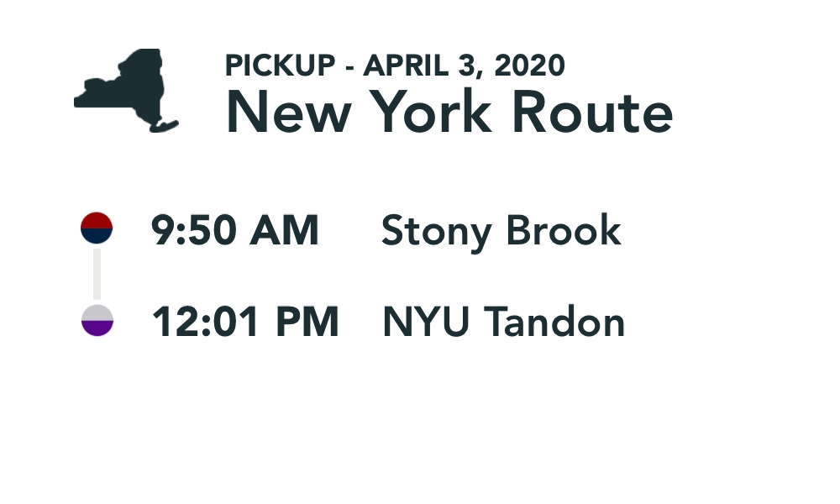Screen dimensions: 840x504
Task: Select the Stony Brook red-and-navy stop marker
Action: coord(97,228)
